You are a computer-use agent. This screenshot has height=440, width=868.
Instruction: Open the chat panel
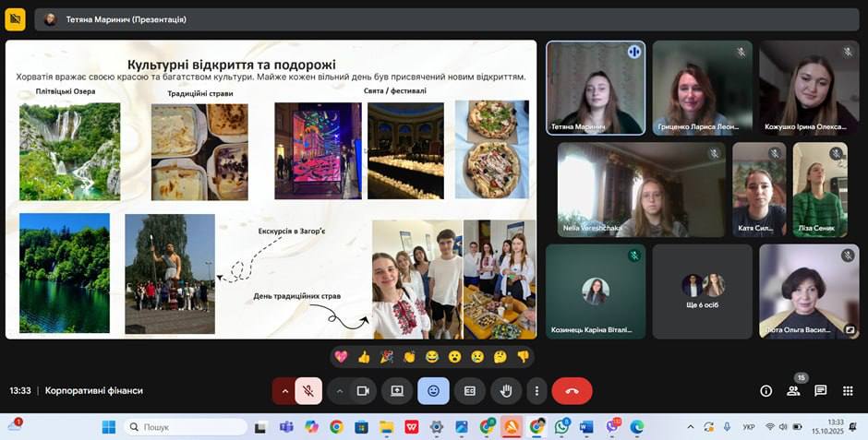(x=820, y=391)
